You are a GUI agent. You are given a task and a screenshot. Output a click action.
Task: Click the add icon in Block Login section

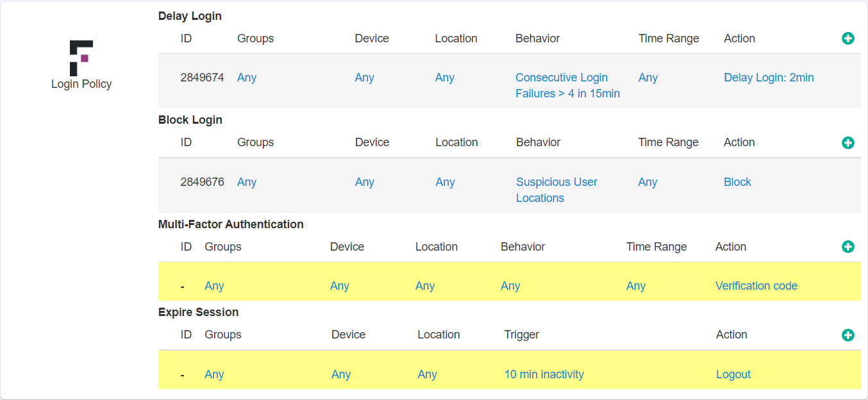[x=848, y=142]
